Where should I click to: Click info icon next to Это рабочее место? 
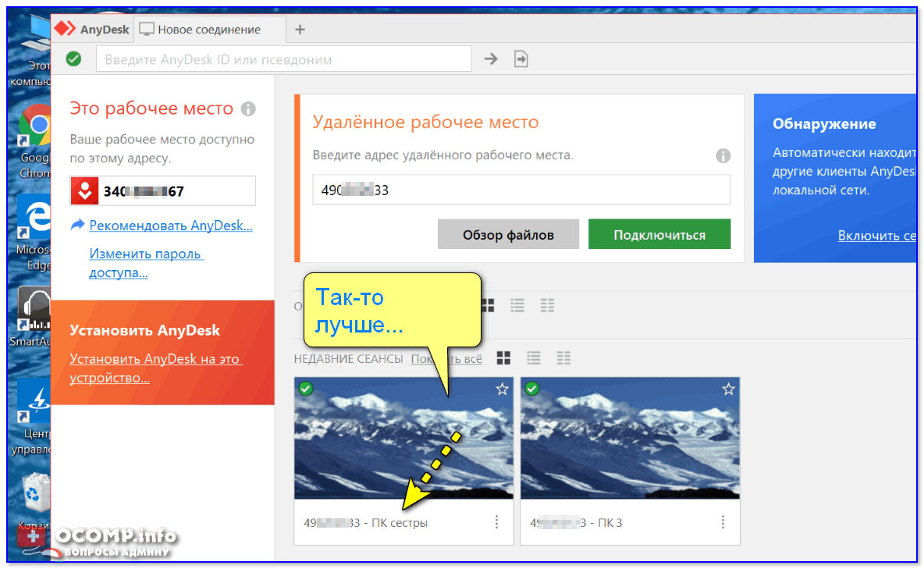click(x=248, y=108)
